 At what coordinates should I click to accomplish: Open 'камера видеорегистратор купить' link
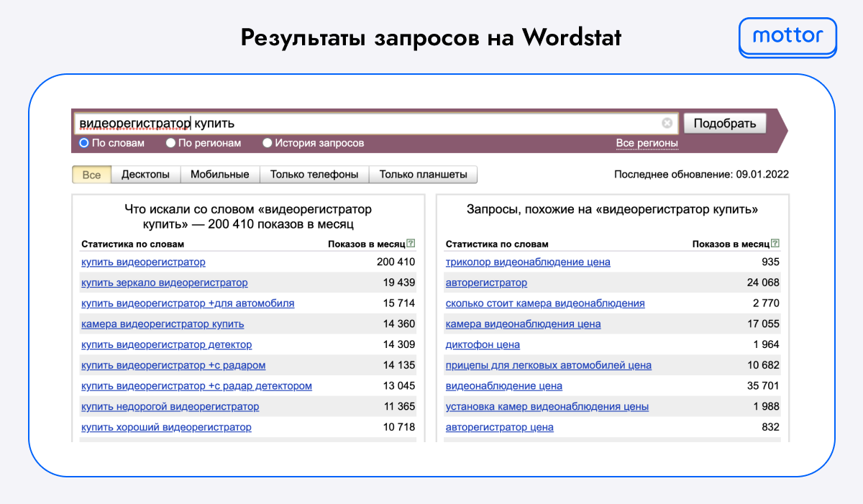point(163,324)
